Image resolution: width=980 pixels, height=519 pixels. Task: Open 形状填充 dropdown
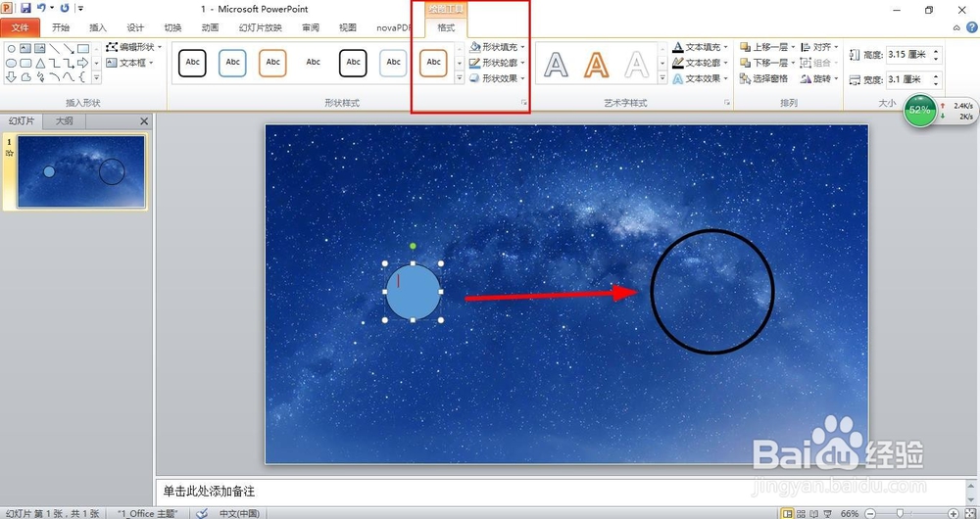point(498,47)
